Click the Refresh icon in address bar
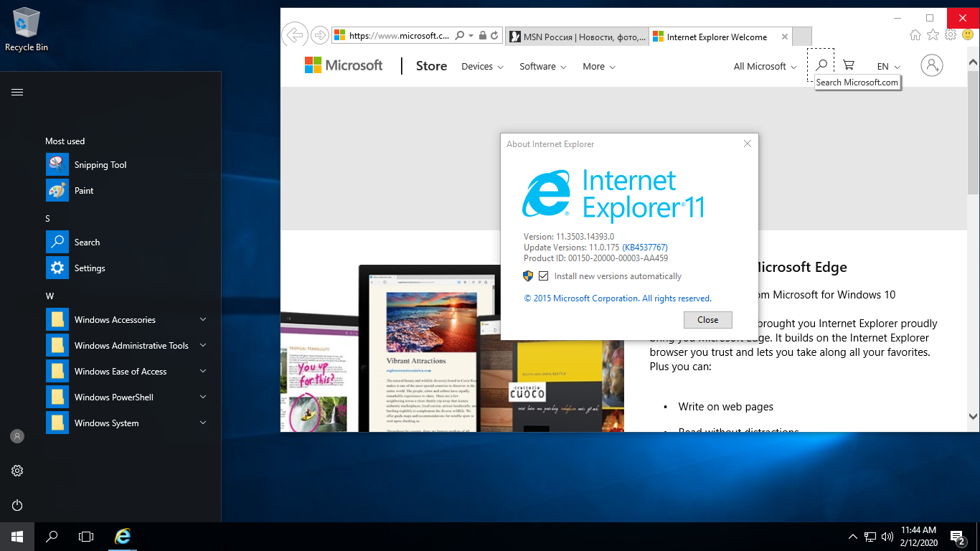The height and width of the screenshot is (551, 980). click(x=495, y=35)
